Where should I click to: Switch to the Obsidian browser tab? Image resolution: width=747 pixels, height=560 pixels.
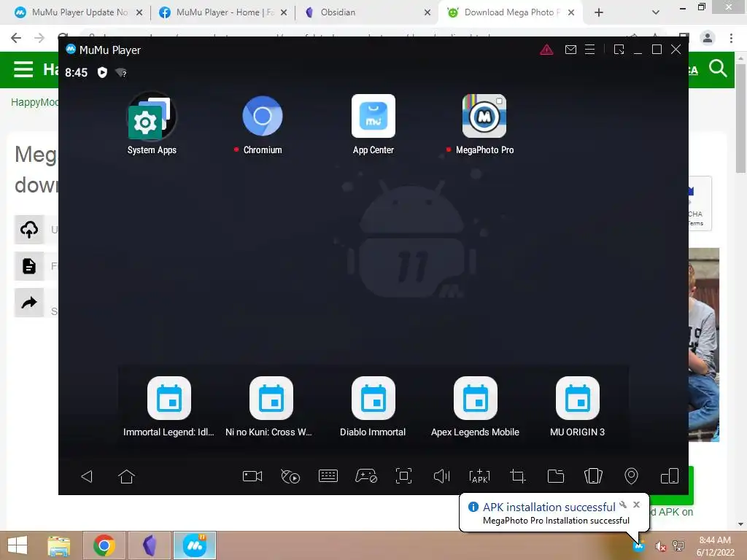(x=368, y=12)
